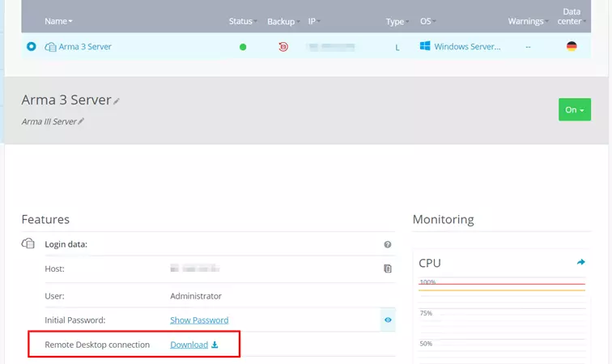Click the Windows Server... OS text
This screenshot has width=612, height=364.
(467, 46)
